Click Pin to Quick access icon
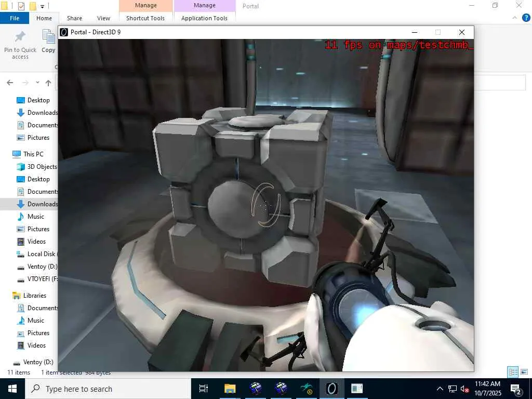 [x=20, y=37]
